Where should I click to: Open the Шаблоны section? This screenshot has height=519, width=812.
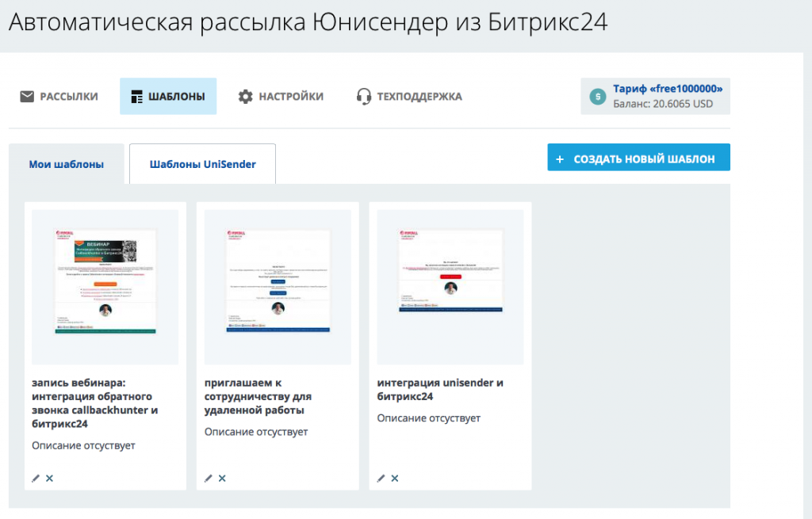[168, 97]
